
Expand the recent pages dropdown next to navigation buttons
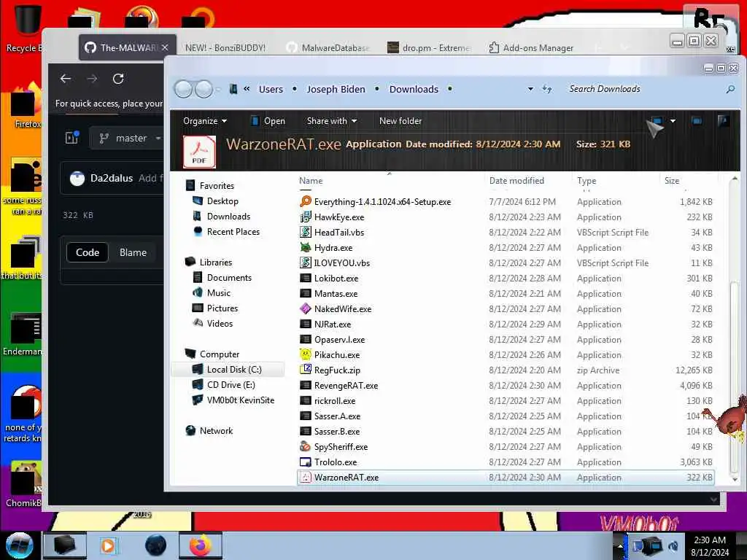point(218,89)
